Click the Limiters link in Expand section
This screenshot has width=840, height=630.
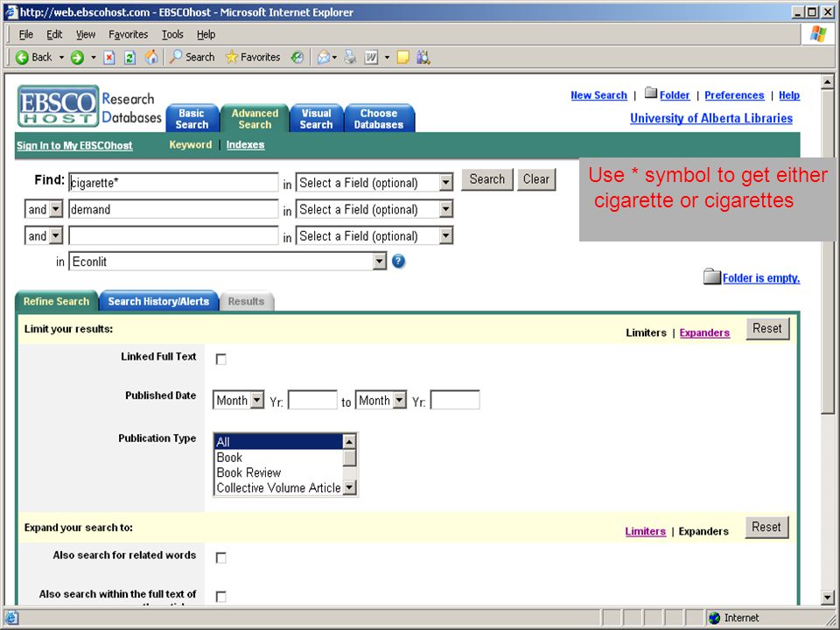646,531
